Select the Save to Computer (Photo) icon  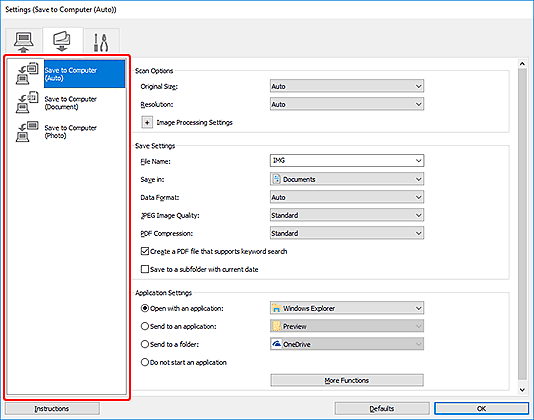point(27,131)
